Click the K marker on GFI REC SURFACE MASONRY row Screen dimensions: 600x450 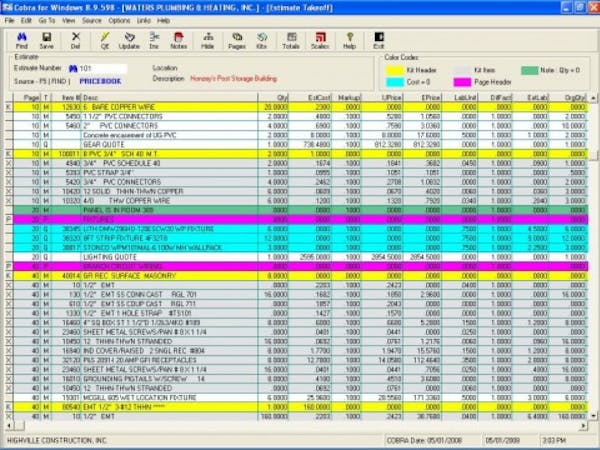point(8,276)
